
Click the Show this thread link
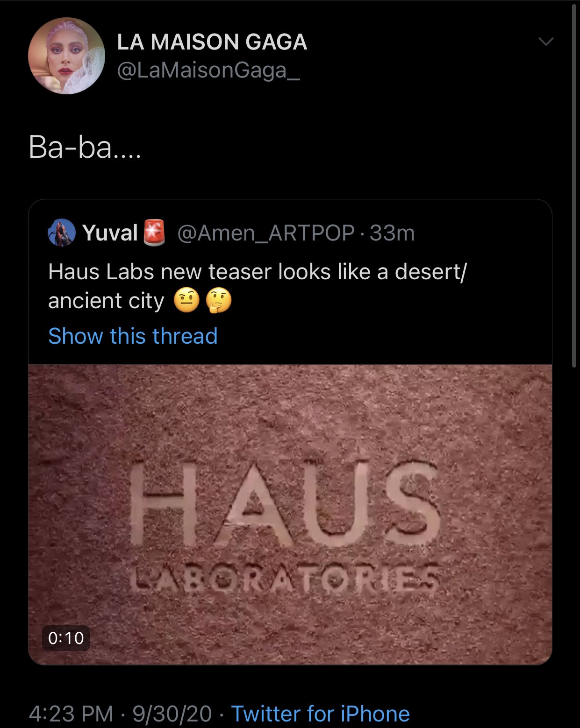coord(133,336)
